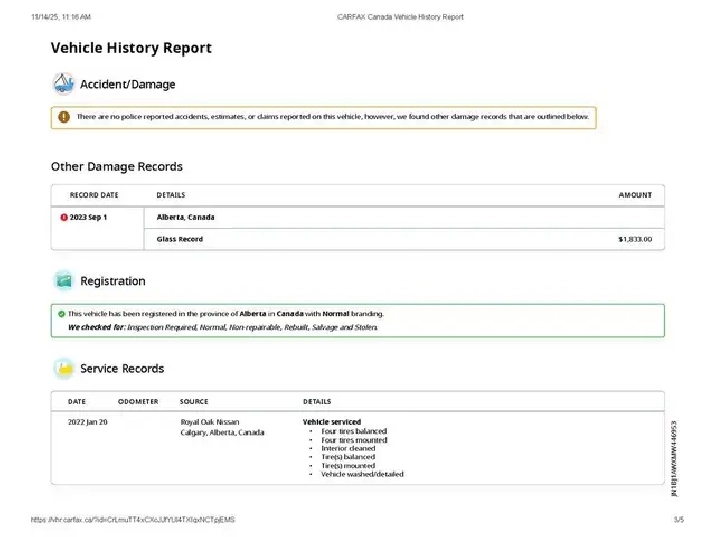This screenshot has height=537, width=716.
Task: Click the RECORD DATE column header
Action: 94,195
